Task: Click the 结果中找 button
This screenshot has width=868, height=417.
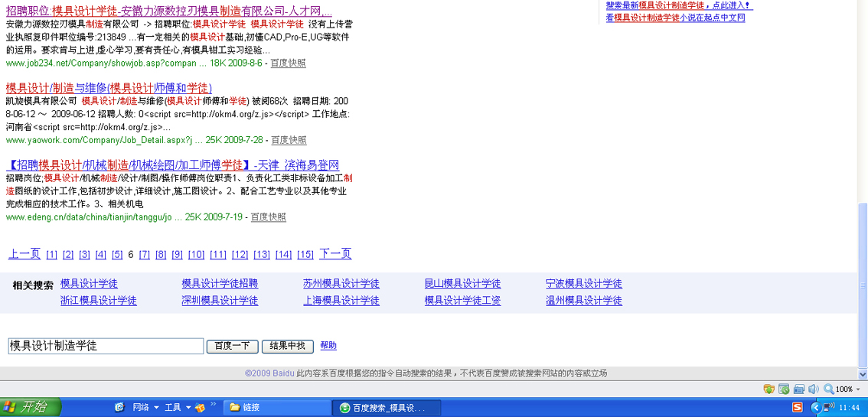Action: coord(287,346)
